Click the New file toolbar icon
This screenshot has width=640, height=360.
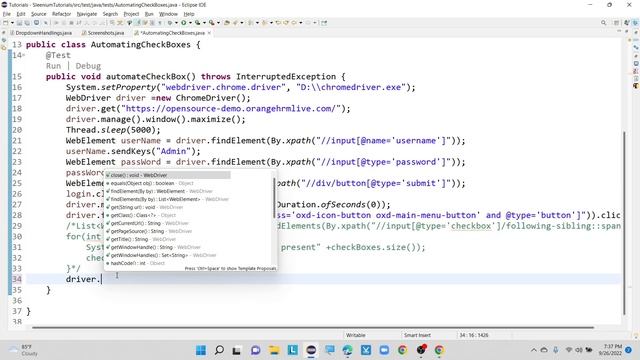(6, 23)
